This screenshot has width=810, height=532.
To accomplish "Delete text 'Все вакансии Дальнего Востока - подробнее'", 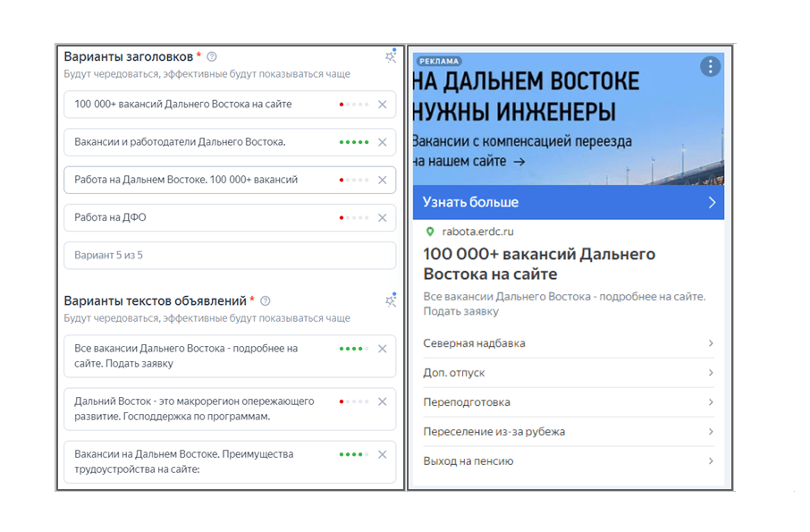I will (x=383, y=349).
